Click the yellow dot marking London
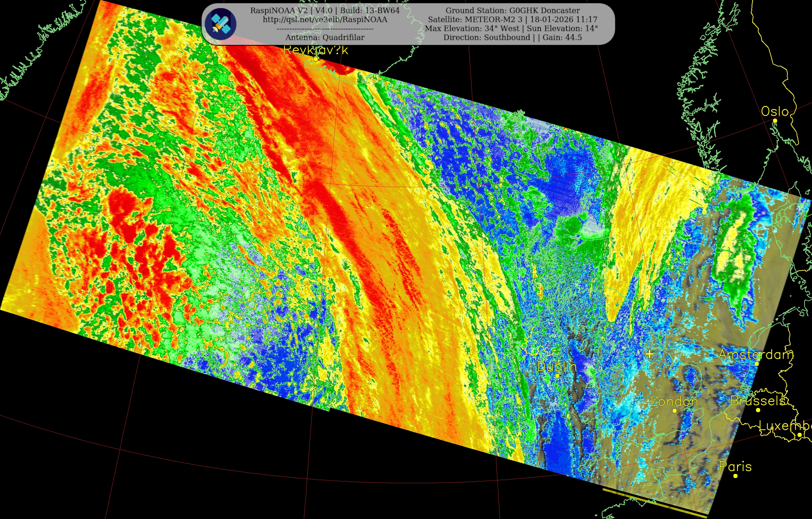Image resolution: width=812 pixels, height=519 pixels. tap(674, 411)
